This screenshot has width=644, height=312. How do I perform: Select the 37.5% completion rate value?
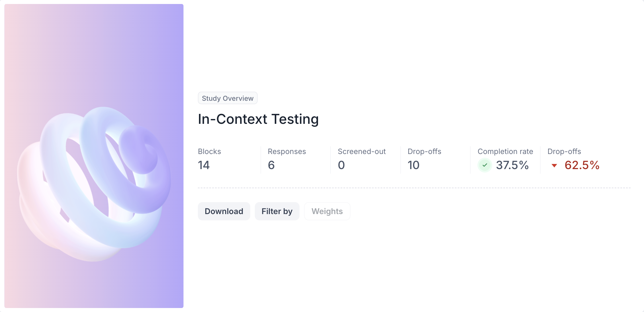(512, 165)
